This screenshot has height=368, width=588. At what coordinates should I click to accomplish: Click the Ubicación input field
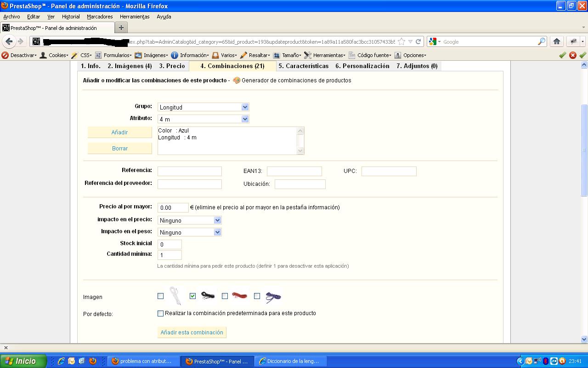[x=300, y=184]
